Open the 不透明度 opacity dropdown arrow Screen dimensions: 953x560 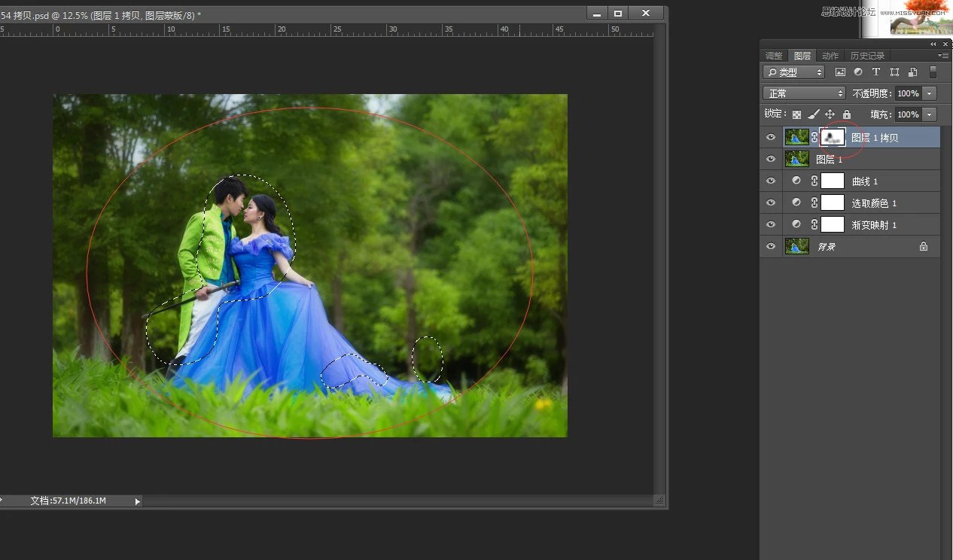[930, 93]
